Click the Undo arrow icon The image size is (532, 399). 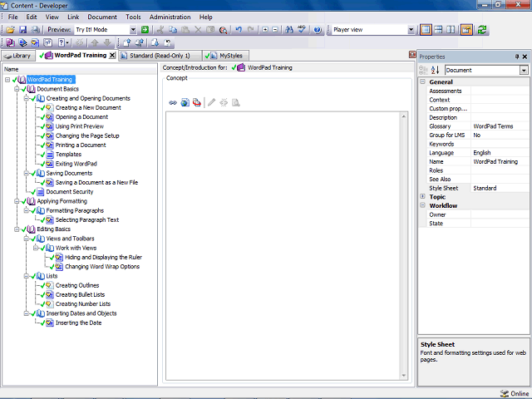(x=239, y=30)
